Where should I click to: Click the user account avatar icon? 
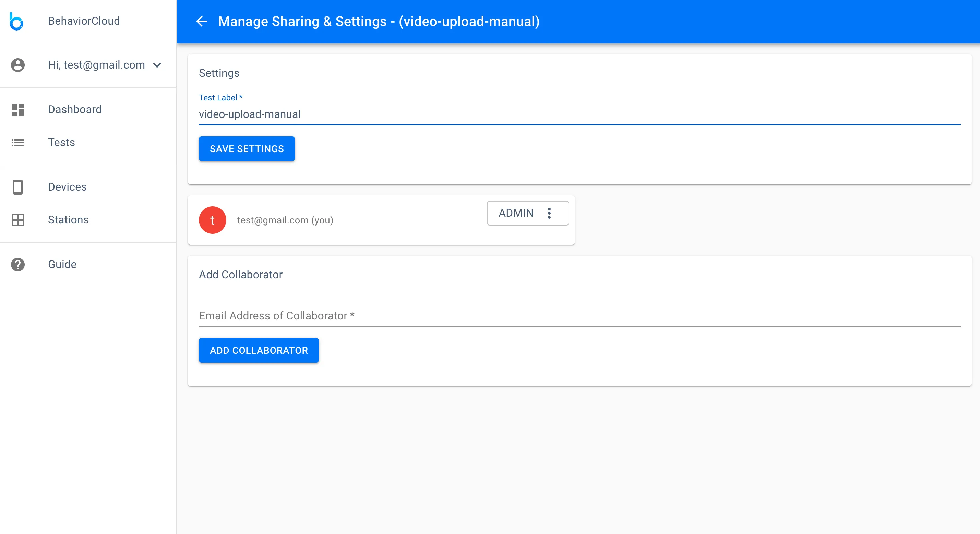click(17, 65)
